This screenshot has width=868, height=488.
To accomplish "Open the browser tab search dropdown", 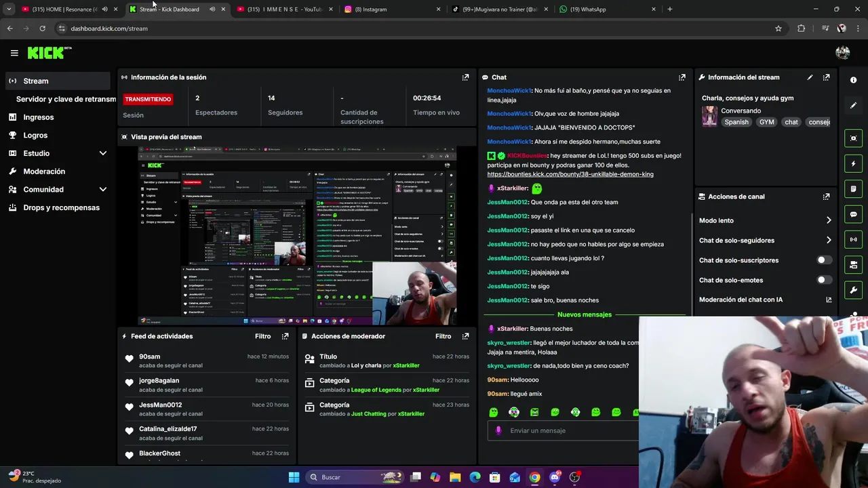I will pyautogui.click(x=9, y=9).
